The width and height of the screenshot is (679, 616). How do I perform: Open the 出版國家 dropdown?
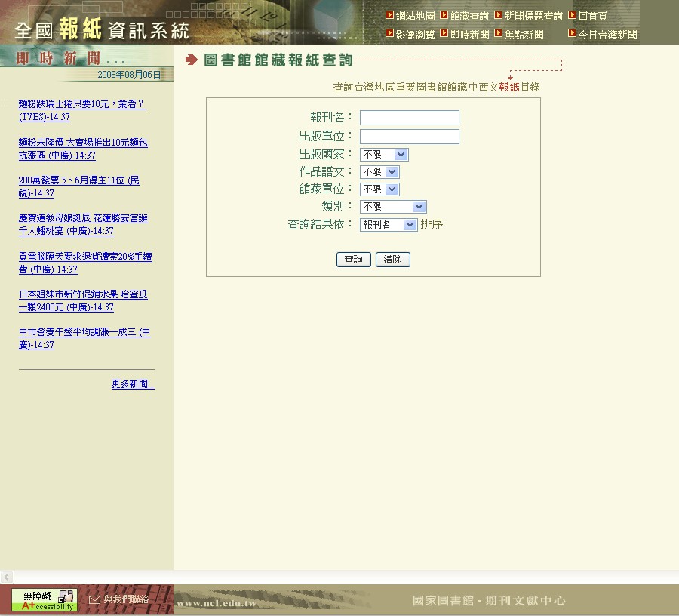pyautogui.click(x=384, y=155)
